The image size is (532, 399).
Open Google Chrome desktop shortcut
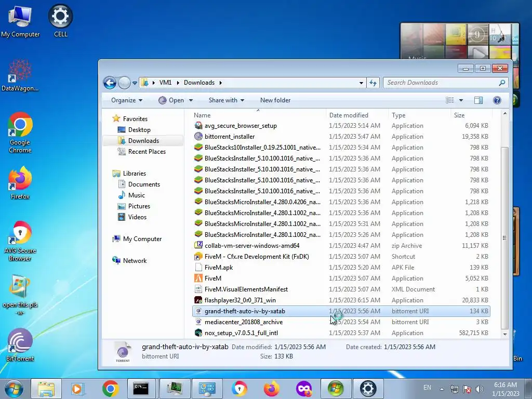tap(20, 132)
